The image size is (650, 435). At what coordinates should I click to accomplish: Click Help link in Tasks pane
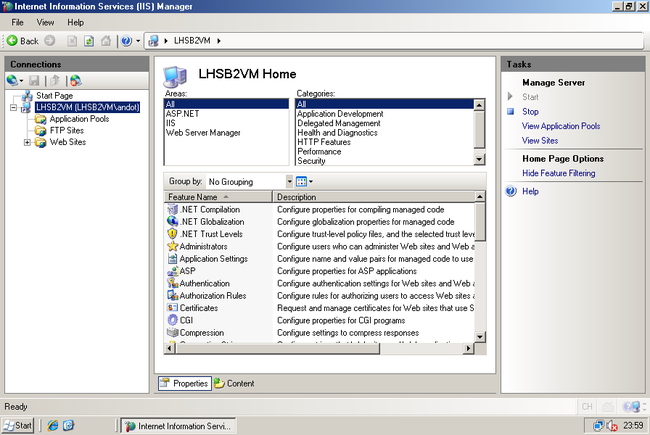530,192
